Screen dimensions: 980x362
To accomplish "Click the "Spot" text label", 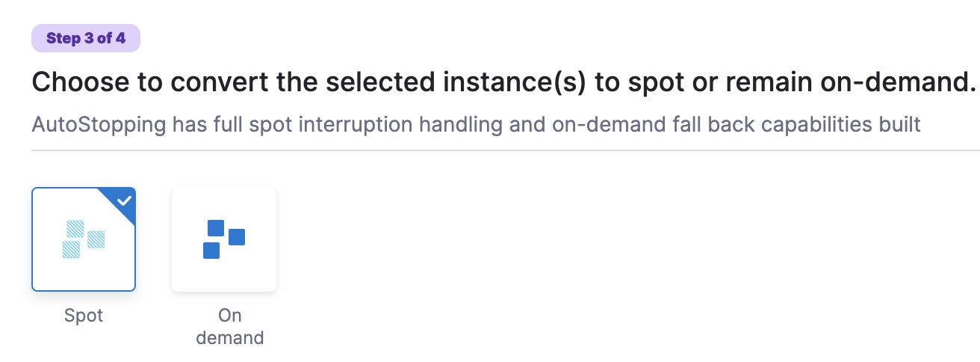I will pyautogui.click(x=84, y=316).
